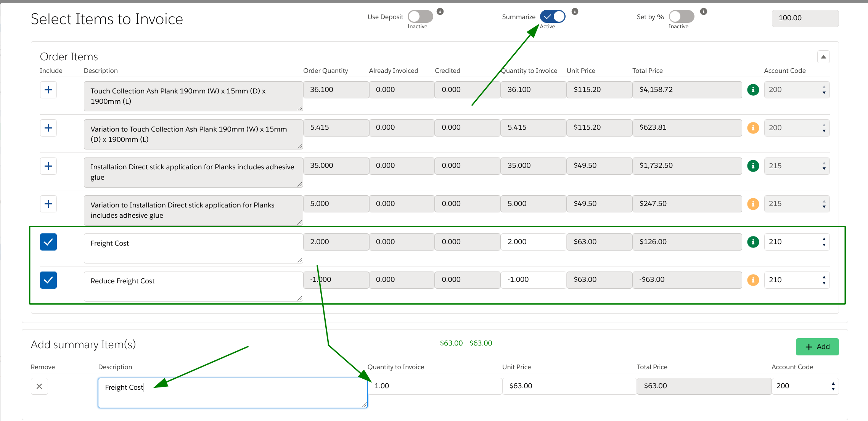
Task: Enable the Use Deposit toggle
Action: click(420, 18)
